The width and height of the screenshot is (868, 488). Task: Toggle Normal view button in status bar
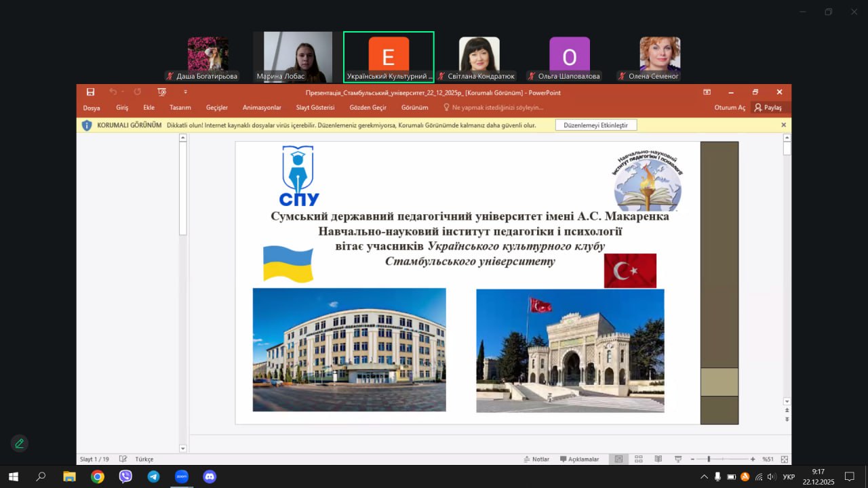coord(618,459)
